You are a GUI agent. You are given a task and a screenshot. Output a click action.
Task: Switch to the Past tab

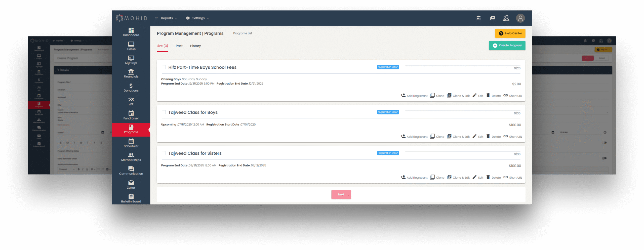(x=179, y=46)
